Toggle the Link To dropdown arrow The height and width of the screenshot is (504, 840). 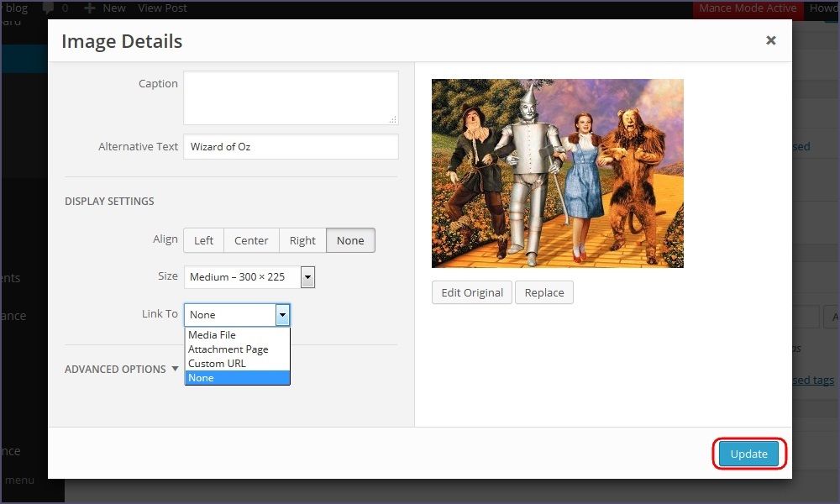point(283,315)
